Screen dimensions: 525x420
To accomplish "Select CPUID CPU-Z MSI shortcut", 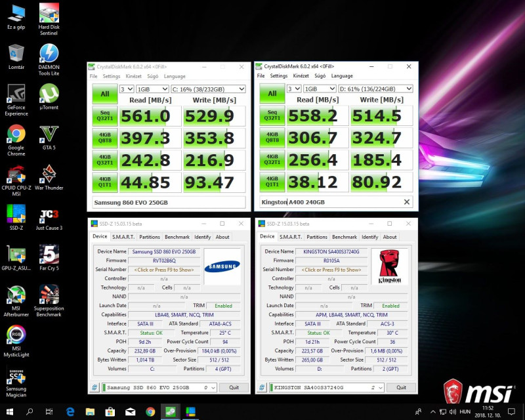I will tap(16, 180).
